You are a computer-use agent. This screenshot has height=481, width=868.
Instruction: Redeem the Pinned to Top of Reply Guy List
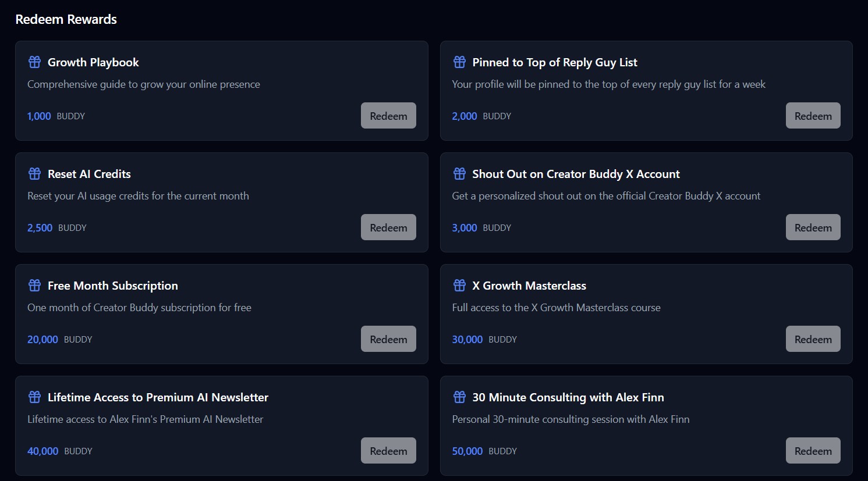[x=813, y=115]
